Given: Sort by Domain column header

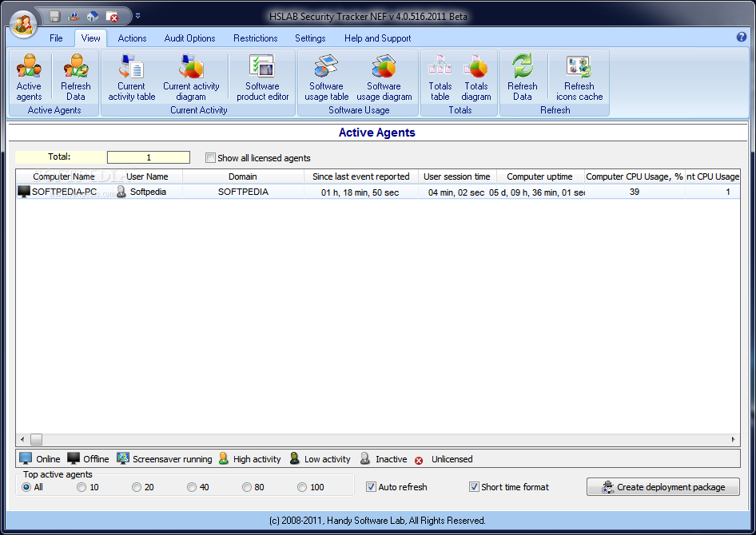Looking at the screenshot, I should click(243, 176).
